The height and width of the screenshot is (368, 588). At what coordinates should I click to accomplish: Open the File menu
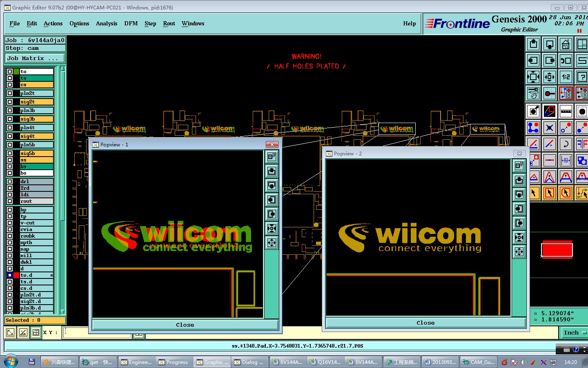(x=15, y=23)
